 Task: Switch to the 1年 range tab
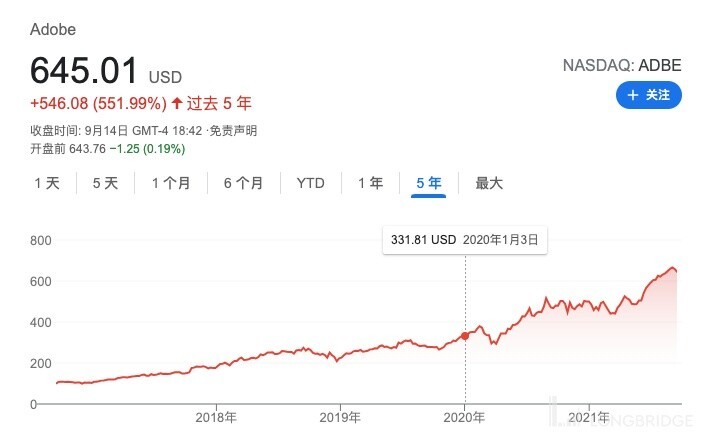tap(370, 183)
